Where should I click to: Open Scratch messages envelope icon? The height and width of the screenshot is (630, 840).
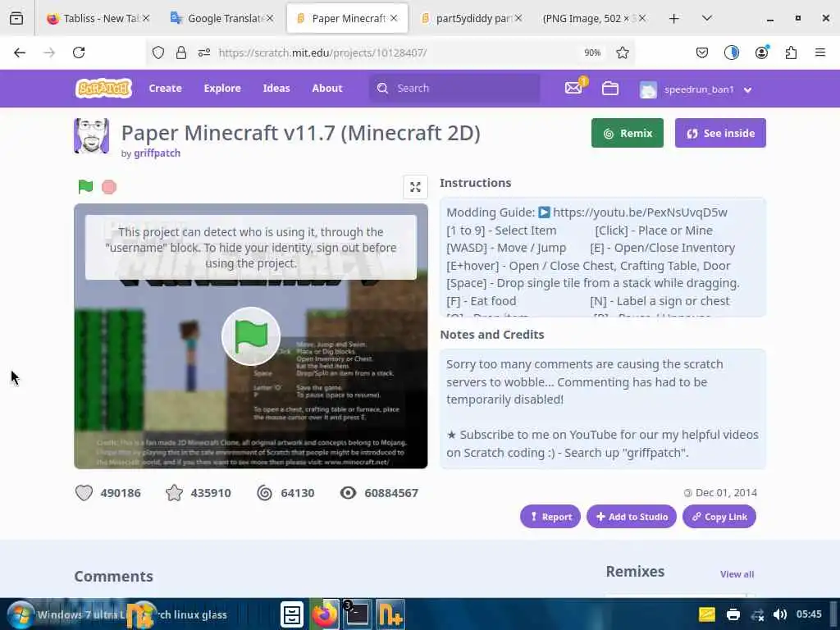point(573,87)
